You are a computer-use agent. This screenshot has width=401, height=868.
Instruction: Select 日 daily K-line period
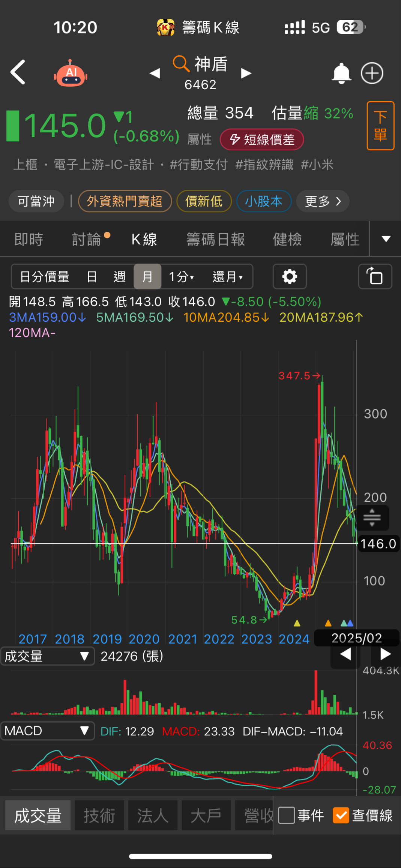92,277
